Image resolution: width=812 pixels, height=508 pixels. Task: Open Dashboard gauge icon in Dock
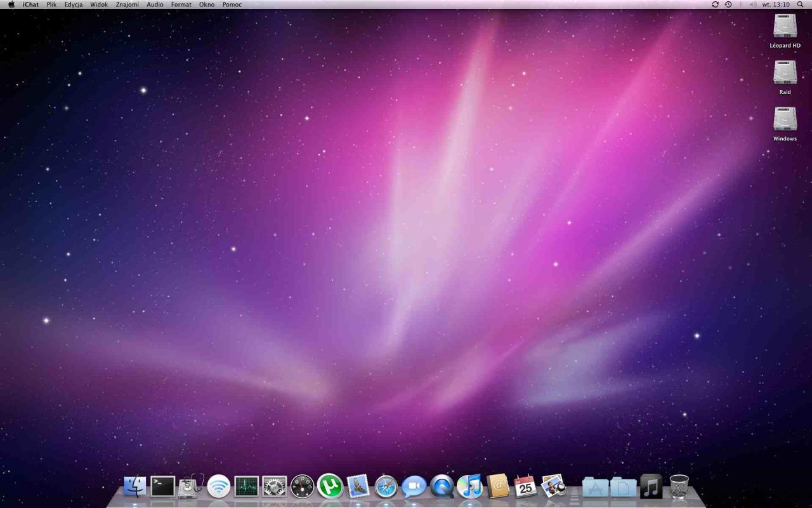click(x=302, y=486)
